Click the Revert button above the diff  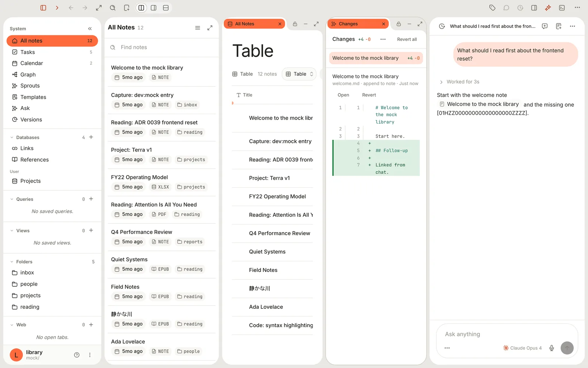click(369, 95)
